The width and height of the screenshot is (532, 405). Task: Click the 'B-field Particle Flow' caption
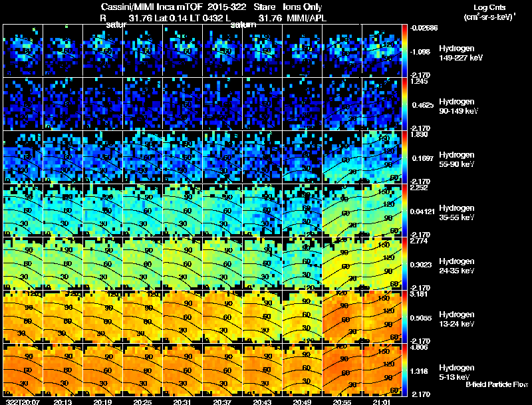(497, 384)
